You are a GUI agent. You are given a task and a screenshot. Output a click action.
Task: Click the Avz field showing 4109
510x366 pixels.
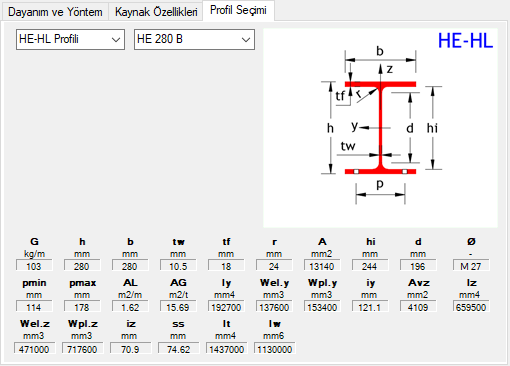pyautogui.click(x=418, y=307)
